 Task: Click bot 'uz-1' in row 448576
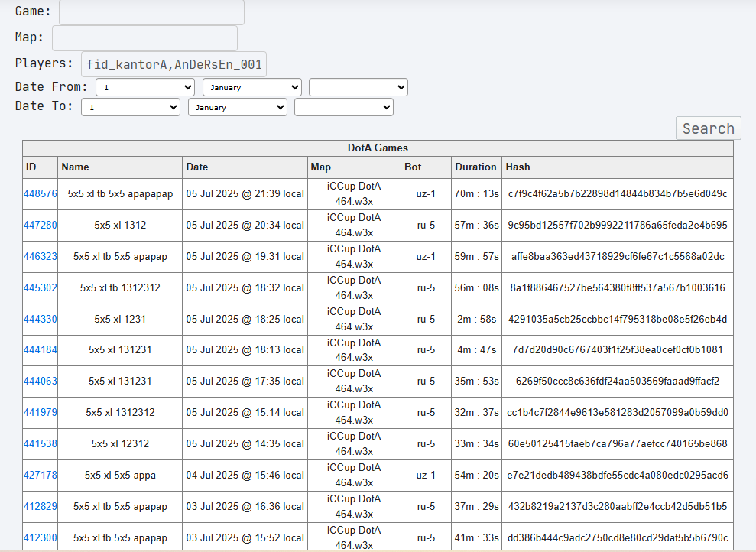point(427,193)
